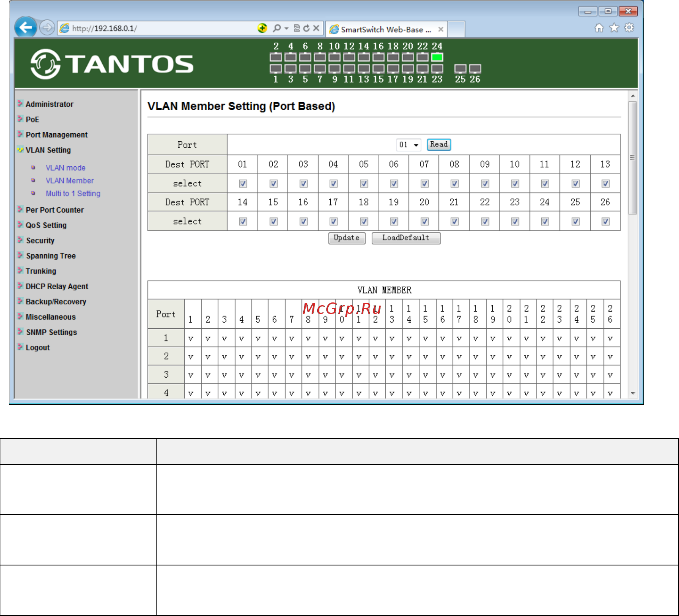679x616 pixels.
Task: Expand QoS Setting section
Action: [46, 225]
